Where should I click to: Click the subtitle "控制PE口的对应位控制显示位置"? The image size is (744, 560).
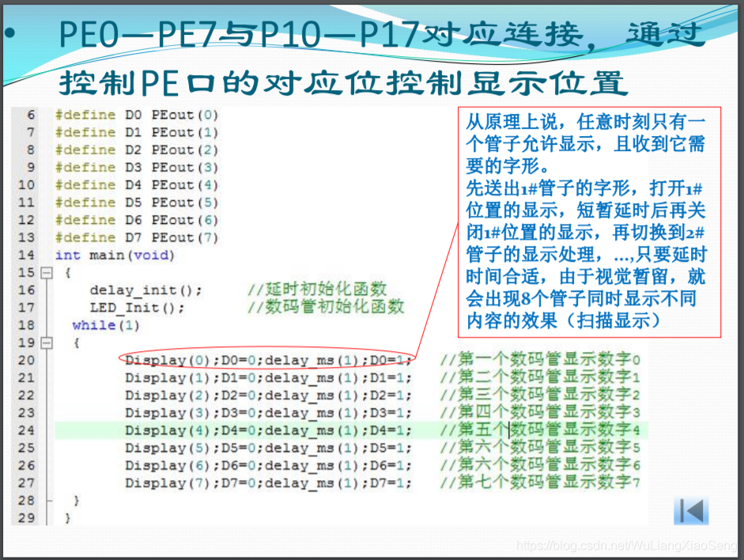342,83
